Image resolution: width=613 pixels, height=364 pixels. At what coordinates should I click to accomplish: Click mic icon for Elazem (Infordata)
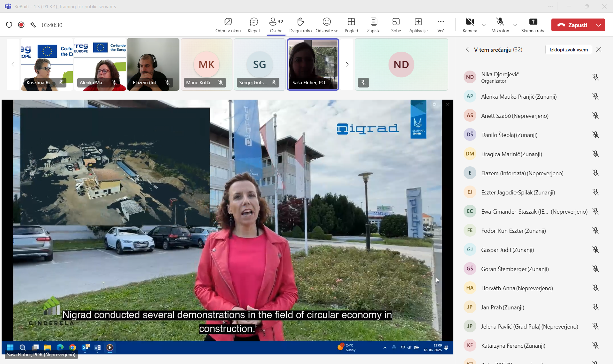tap(595, 173)
